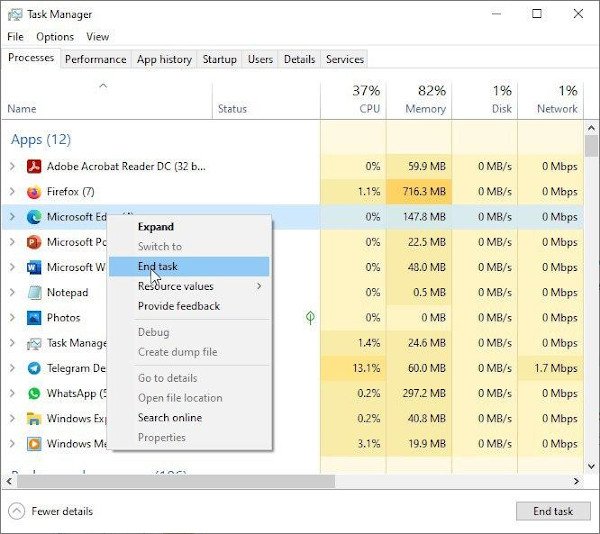Switch to the Details tab
This screenshot has width=600, height=534.
299,59
